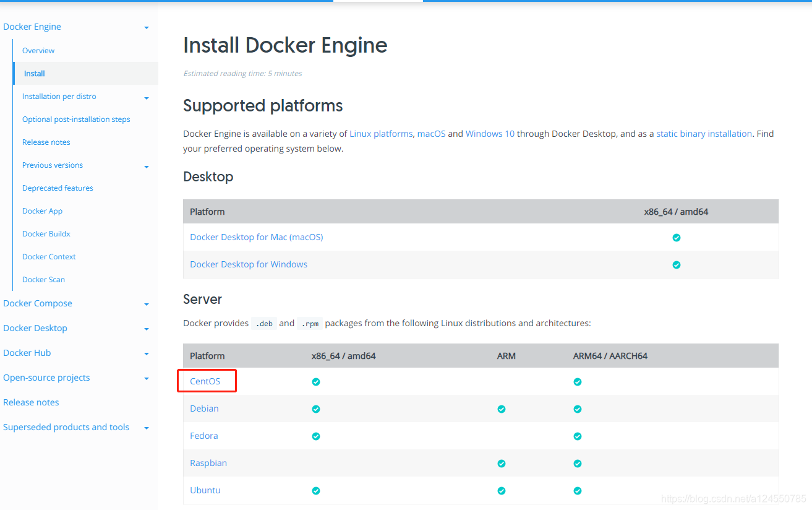Open Docker Scan sidebar page

[x=43, y=280]
